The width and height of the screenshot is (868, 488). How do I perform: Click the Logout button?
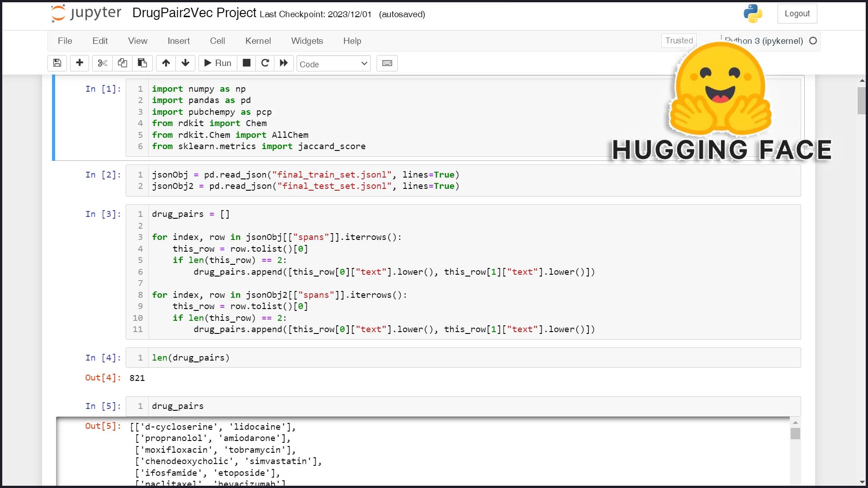[797, 14]
